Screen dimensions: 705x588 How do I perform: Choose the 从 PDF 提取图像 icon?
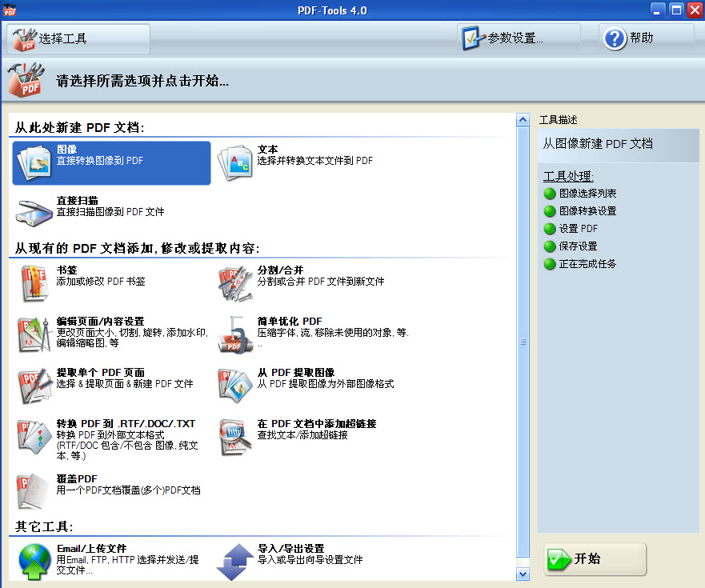[235, 386]
